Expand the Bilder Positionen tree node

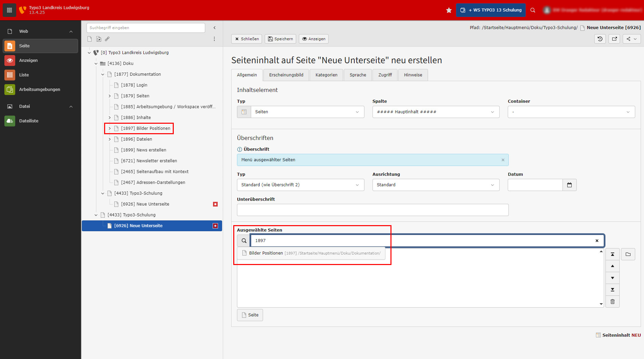110,128
